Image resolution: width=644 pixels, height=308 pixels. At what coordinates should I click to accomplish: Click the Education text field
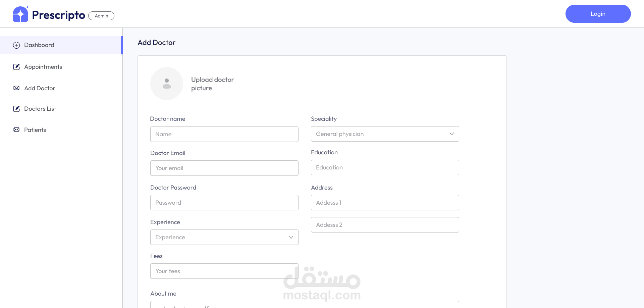point(385,167)
